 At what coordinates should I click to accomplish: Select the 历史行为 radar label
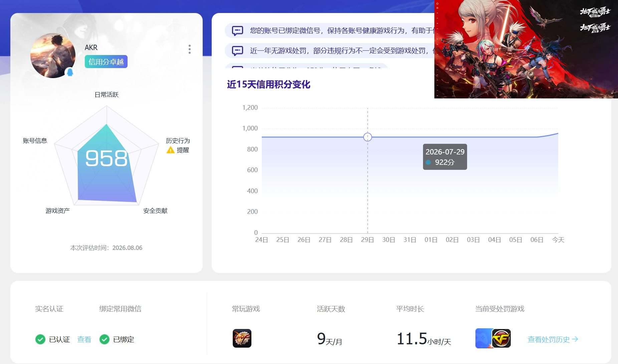pos(178,141)
